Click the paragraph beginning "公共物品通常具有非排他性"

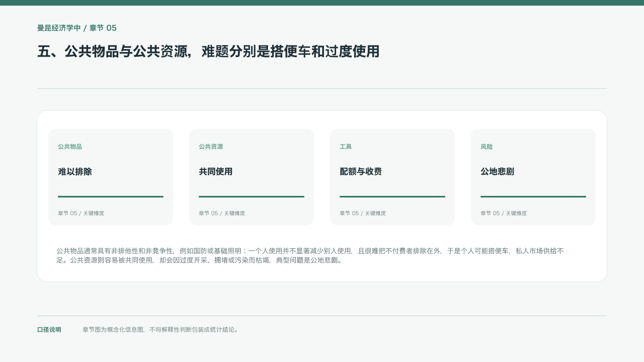(310, 255)
